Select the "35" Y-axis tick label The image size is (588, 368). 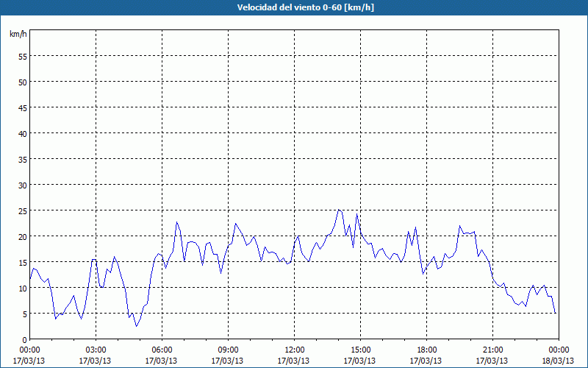pyautogui.click(x=23, y=159)
